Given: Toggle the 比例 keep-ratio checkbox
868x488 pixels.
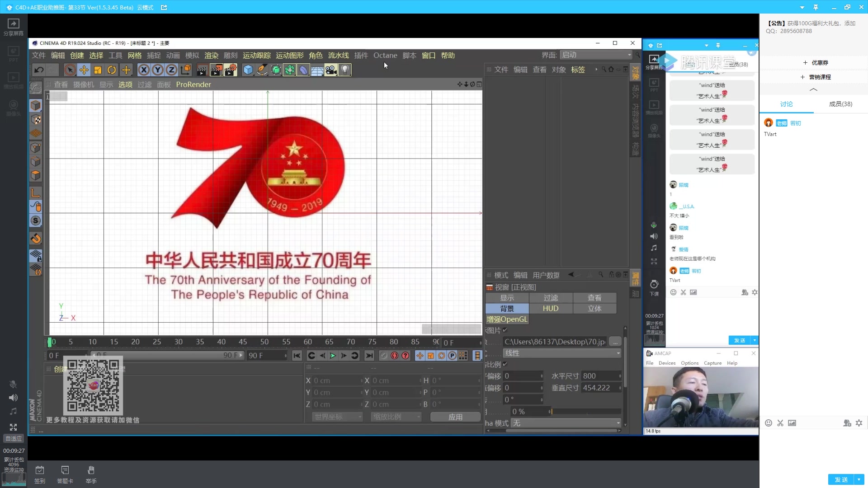Looking at the screenshot, I should click(x=505, y=364).
